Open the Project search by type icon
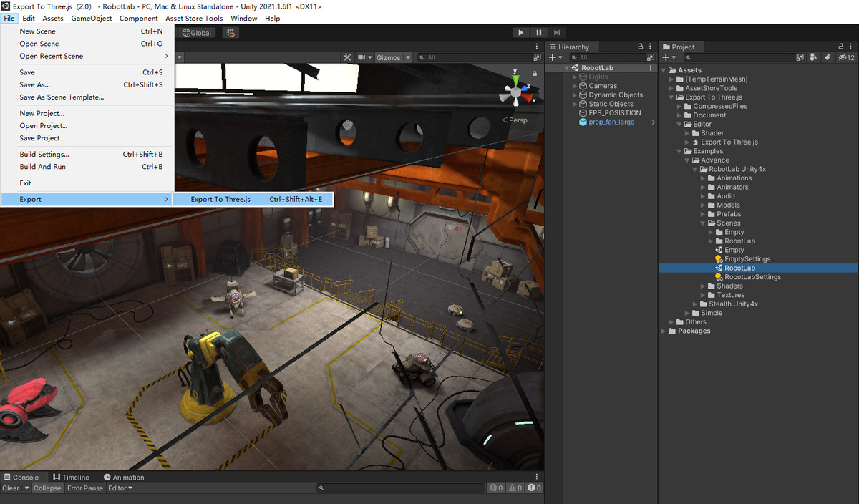 coord(813,57)
